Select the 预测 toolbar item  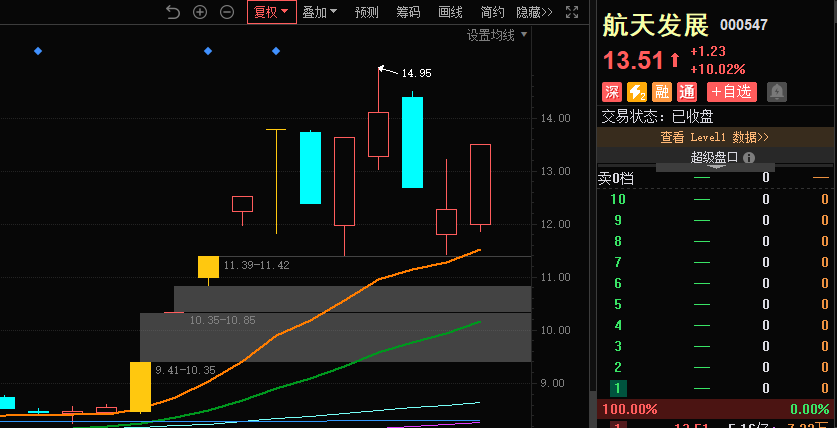(367, 12)
